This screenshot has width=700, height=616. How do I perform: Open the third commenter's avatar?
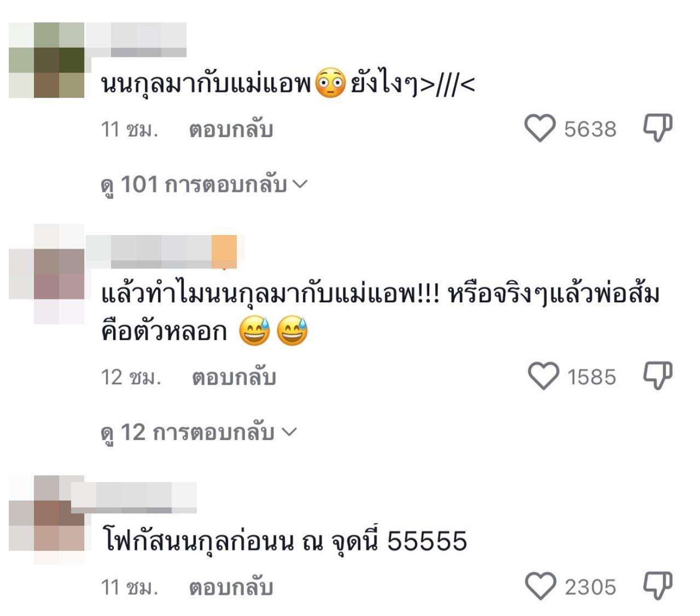coord(47,519)
